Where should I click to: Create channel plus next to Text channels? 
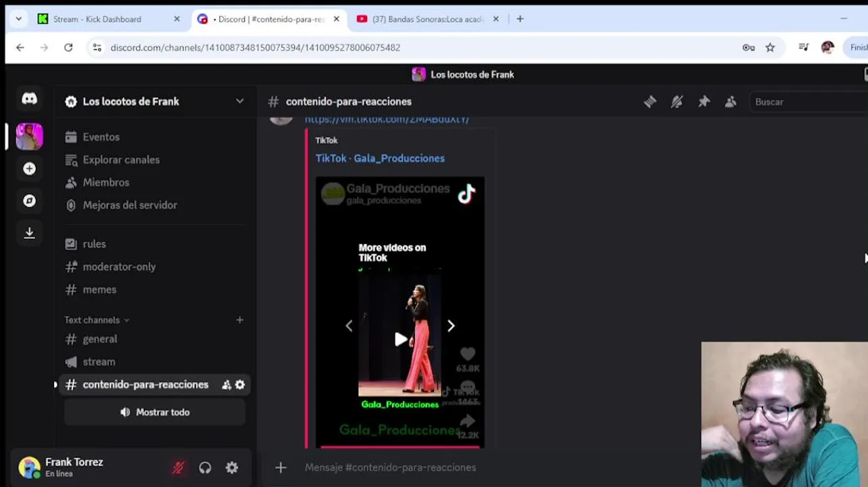pos(239,320)
